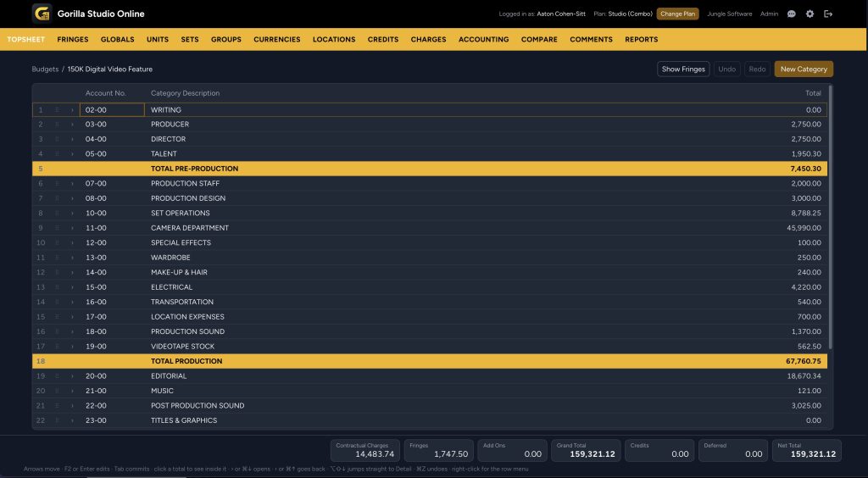868x478 pixels.
Task: Grab the drag handle on the EDITORIAL row
Action: pos(57,376)
